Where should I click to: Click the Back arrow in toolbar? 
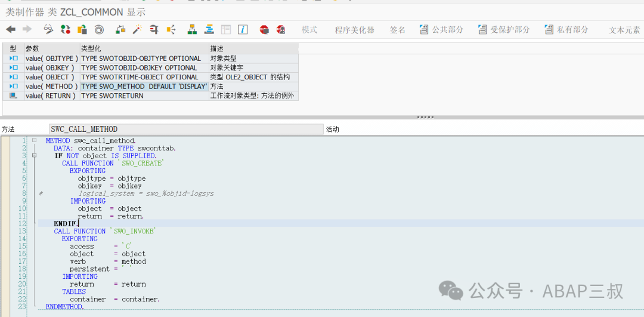[11, 29]
